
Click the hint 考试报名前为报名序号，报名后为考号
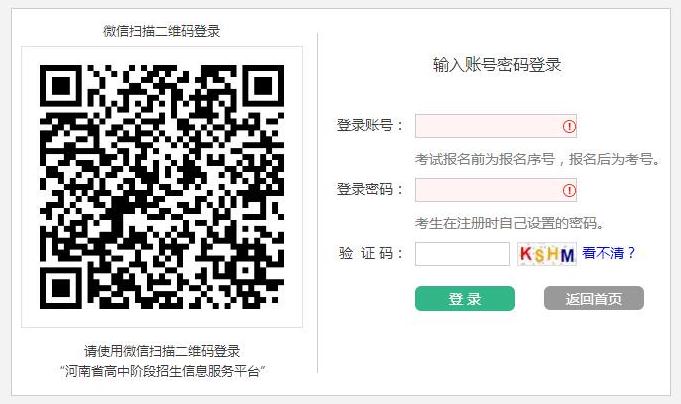click(x=537, y=159)
